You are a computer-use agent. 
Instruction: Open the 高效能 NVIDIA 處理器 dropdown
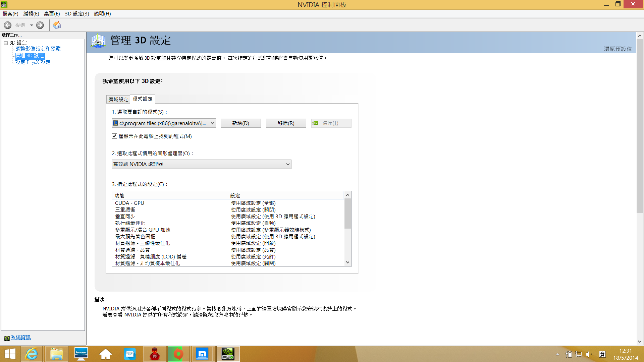tap(201, 164)
